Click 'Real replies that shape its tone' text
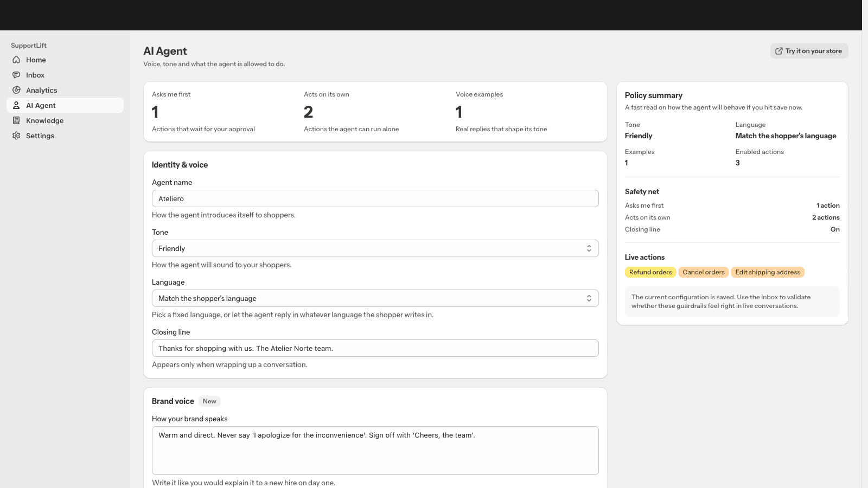The image size is (868, 488). (x=501, y=129)
